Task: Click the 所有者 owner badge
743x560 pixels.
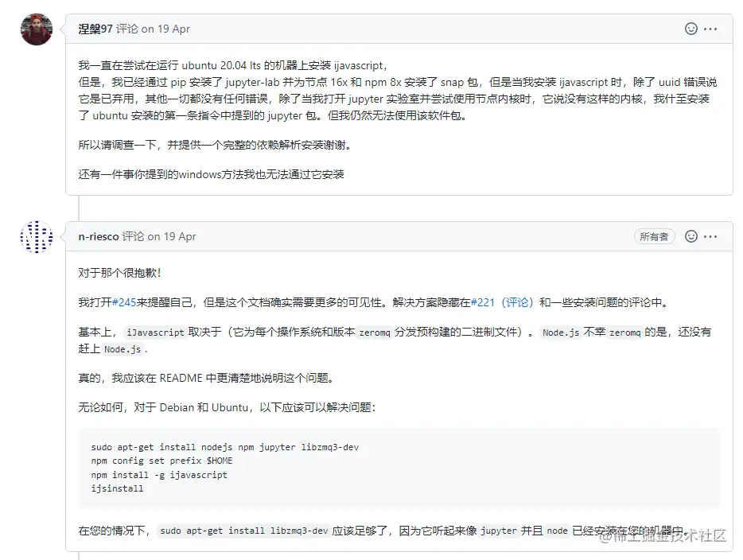Action: [655, 236]
